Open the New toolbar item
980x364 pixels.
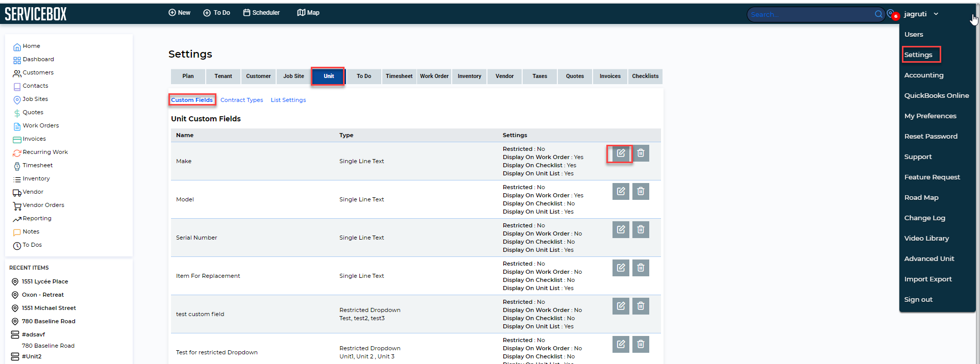[179, 13]
